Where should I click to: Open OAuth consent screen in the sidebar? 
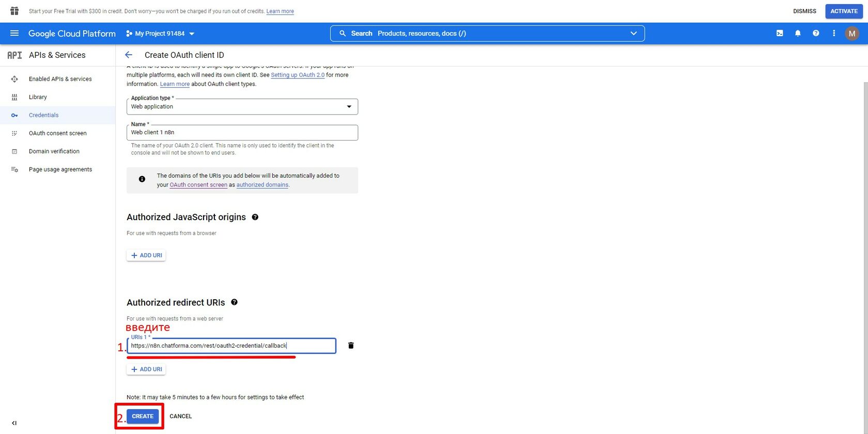(58, 133)
